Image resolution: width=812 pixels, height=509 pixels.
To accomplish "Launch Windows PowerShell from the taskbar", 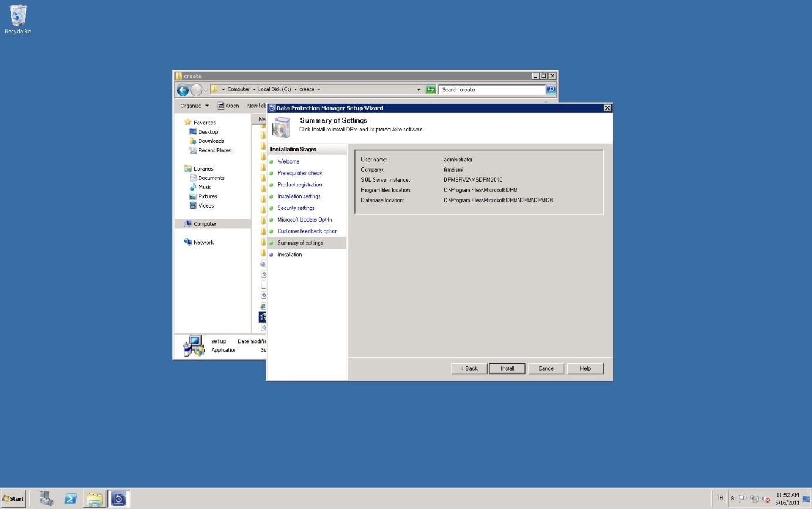I will click(x=70, y=498).
